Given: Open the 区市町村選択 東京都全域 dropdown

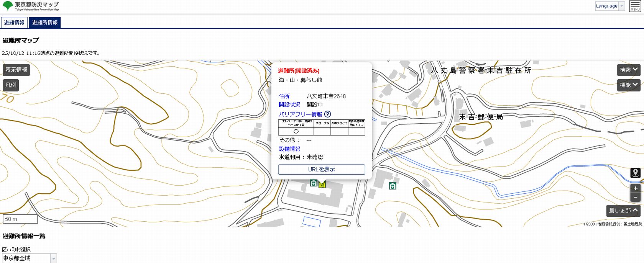Looking at the screenshot, I should [x=30, y=258].
